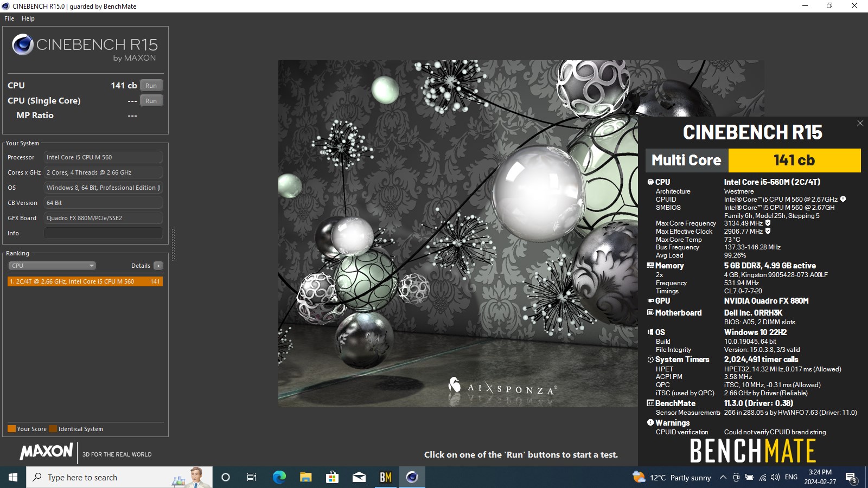Switch to BenchMate taskbar app
This screenshot has height=488, width=868.
click(385, 477)
